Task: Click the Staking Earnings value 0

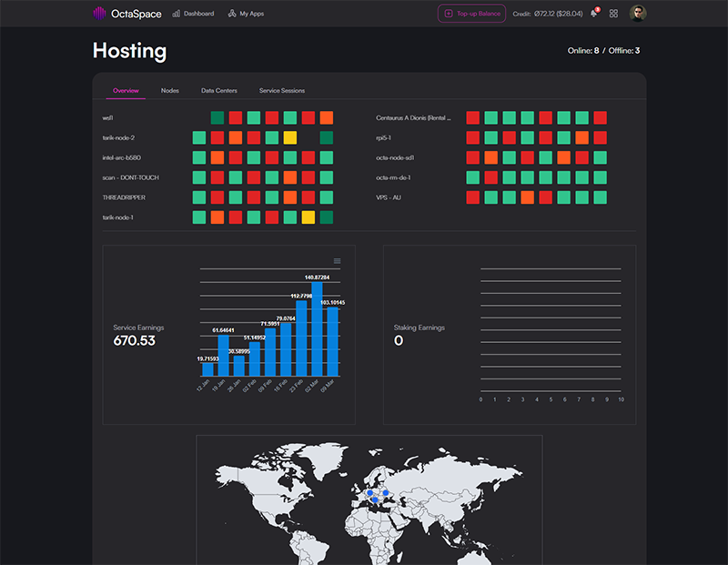Action: coord(399,341)
